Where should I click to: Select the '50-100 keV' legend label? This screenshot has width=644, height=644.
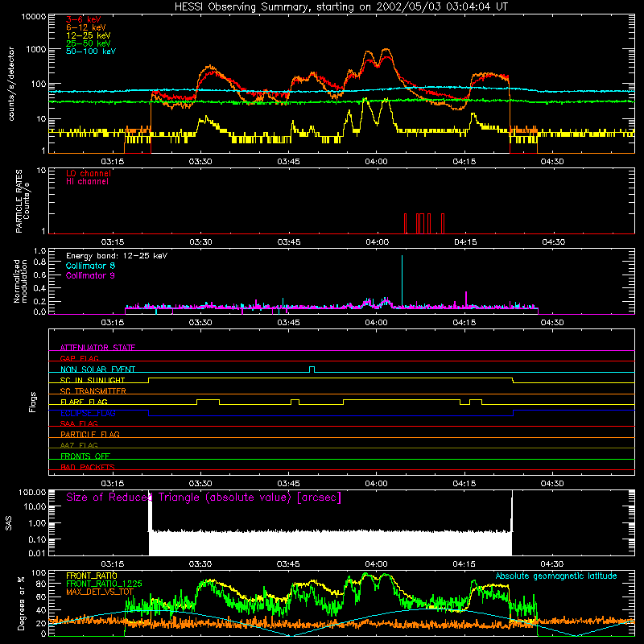91,52
